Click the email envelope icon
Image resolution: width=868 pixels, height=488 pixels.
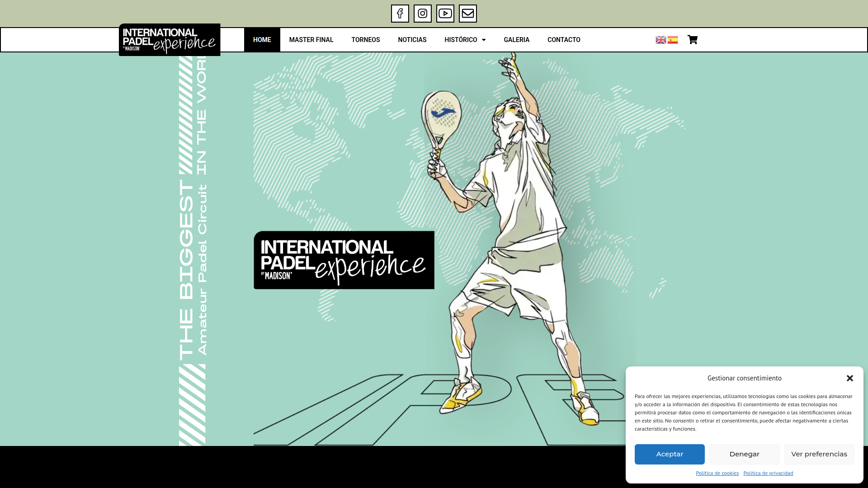467,14
